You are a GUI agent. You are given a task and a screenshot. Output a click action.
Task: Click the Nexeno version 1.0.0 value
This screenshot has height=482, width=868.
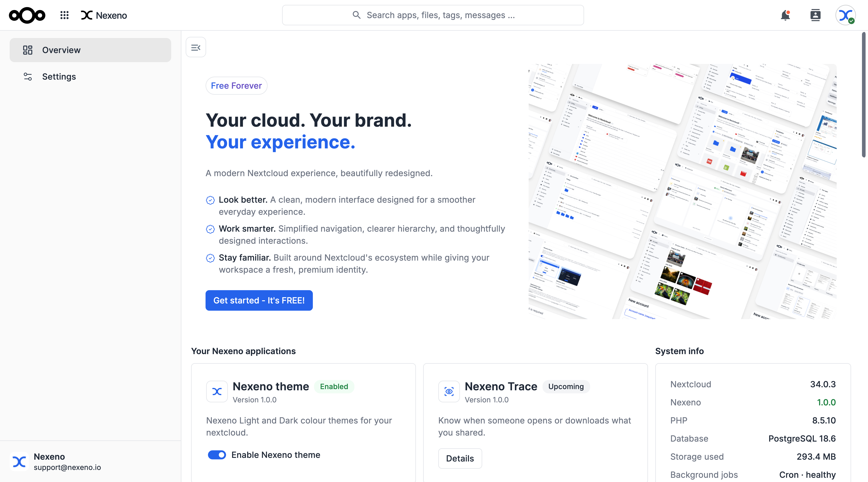click(826, 402)
